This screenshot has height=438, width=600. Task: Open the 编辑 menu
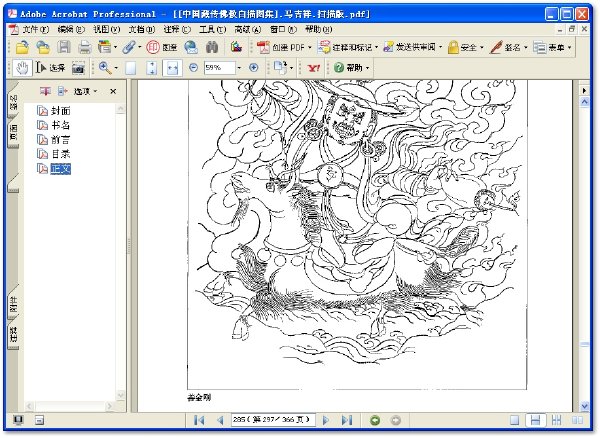71,29
